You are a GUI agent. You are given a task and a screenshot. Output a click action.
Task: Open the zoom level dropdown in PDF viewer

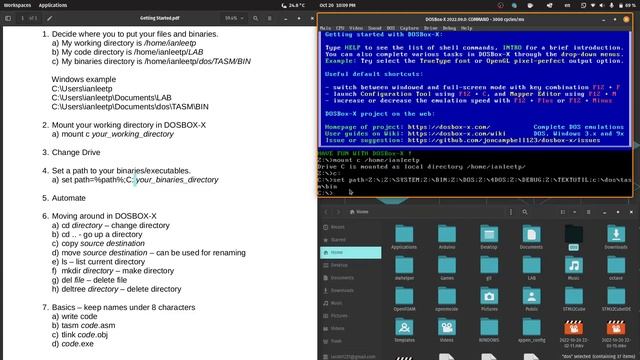pos(234,18)
